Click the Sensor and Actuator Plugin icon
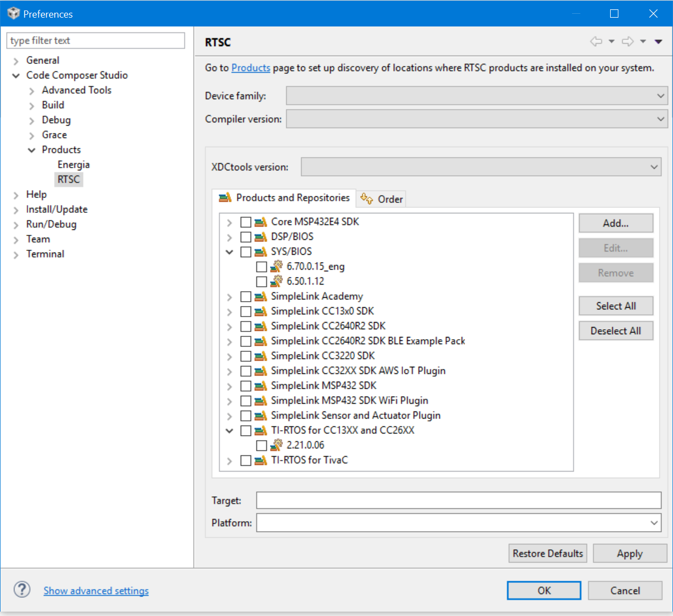 pyautogui.click(x=261, y=415)
